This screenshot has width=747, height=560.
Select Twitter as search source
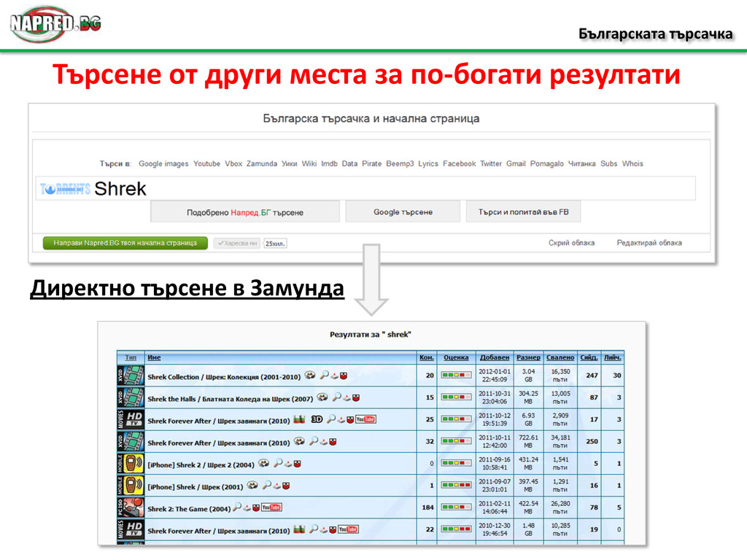(x=491, y=164)
